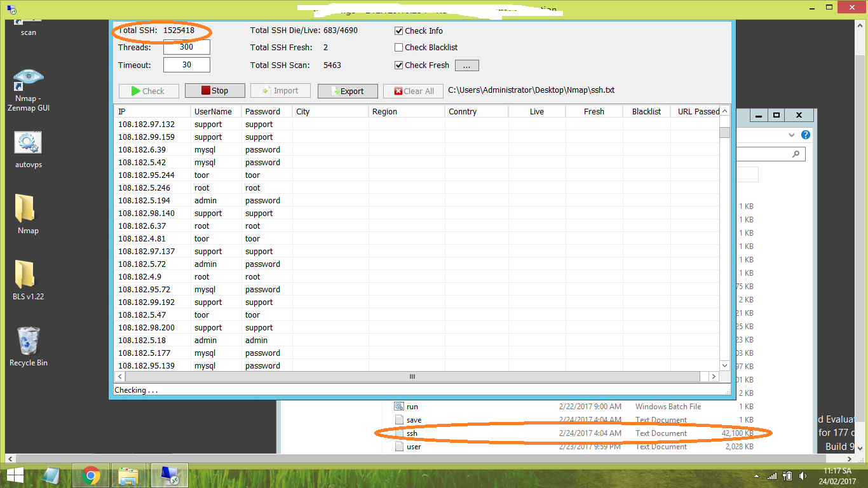
Task: Click the network signal tray icon
Action: 772,476
